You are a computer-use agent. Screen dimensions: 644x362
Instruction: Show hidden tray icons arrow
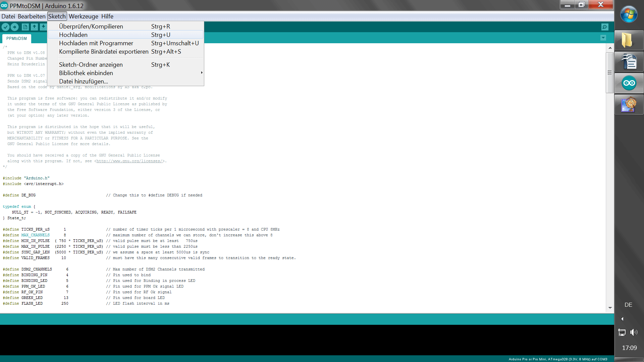click(622, 319)
